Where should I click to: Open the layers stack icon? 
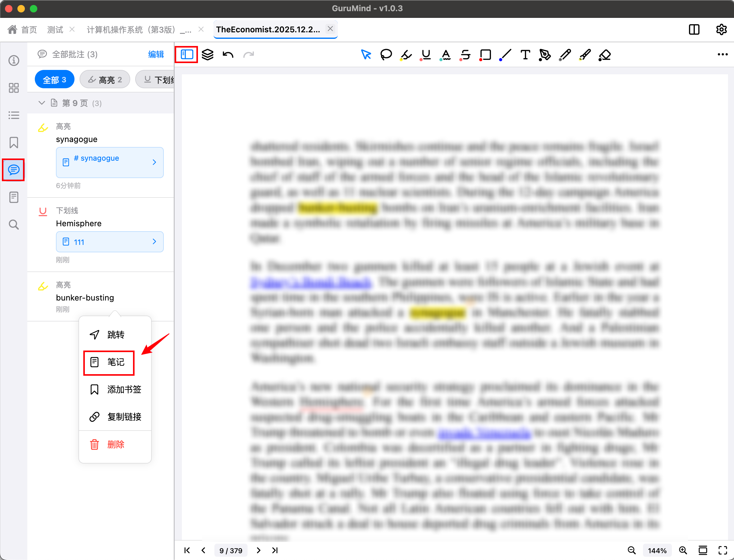tap(207, 55)
